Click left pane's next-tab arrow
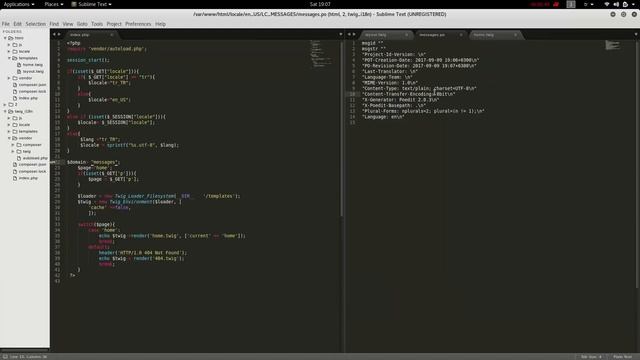Image resolution: width=640 pixels, height=360 pixels. (59, 34)
